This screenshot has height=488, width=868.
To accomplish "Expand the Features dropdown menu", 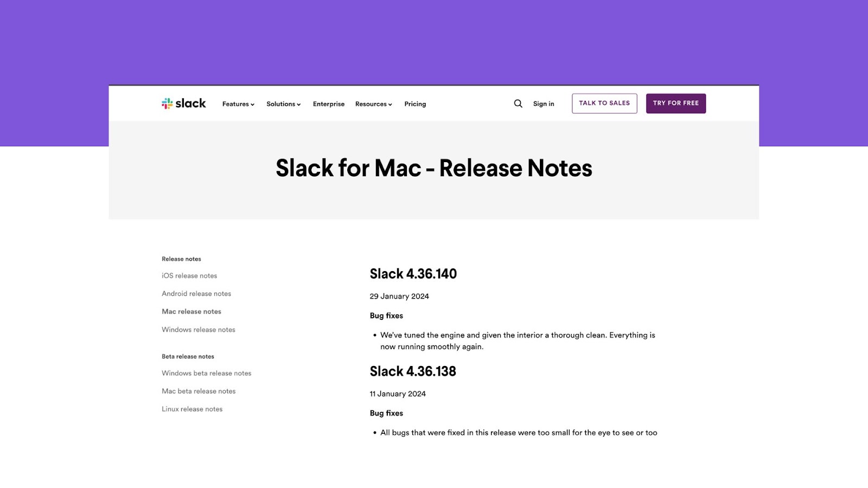I will (x=238, y=104).
